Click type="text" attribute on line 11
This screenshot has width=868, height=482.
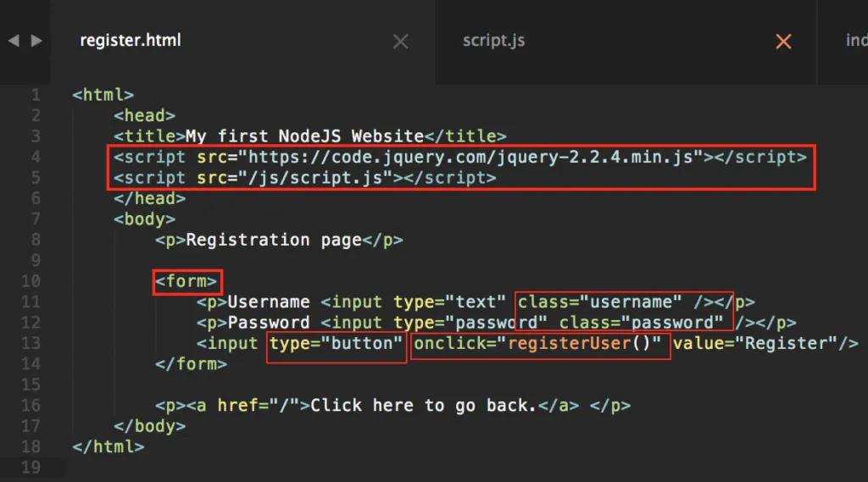[449, 302]
